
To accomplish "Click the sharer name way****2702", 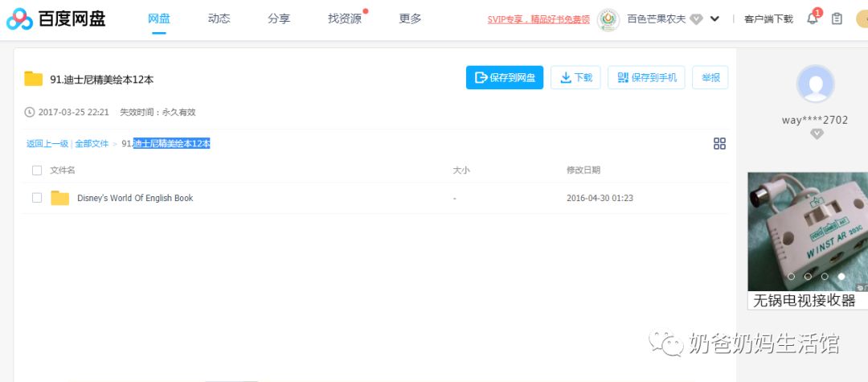I will (x=815, y=120).
